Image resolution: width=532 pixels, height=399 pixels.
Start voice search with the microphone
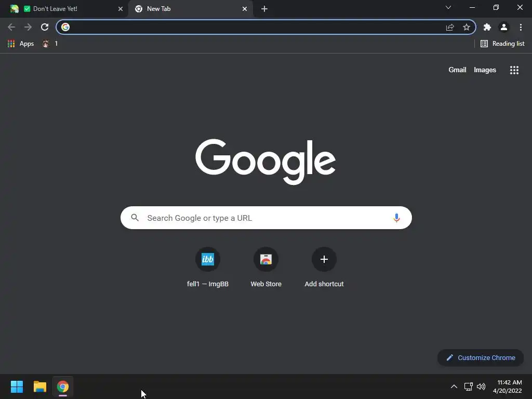coord(396,218)
